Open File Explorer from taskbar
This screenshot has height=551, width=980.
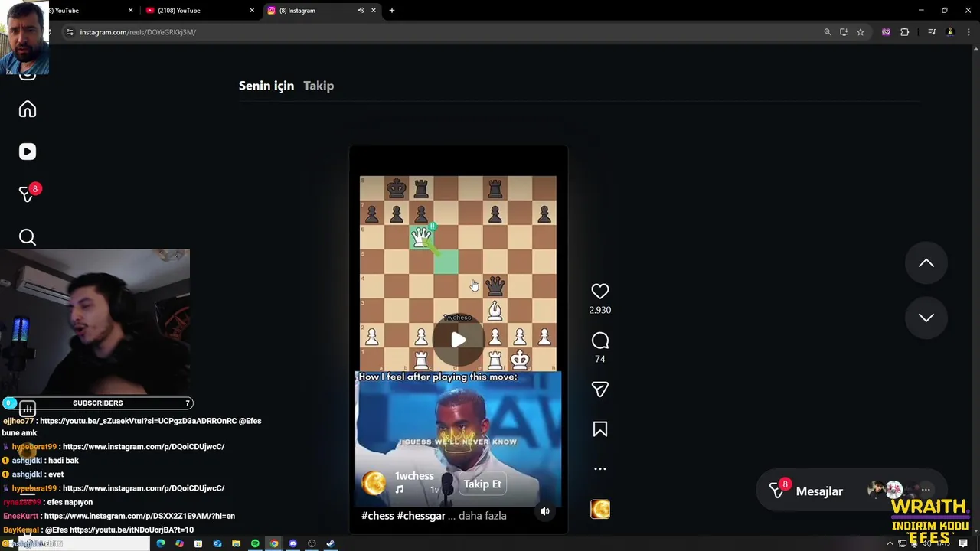(236, 543)
